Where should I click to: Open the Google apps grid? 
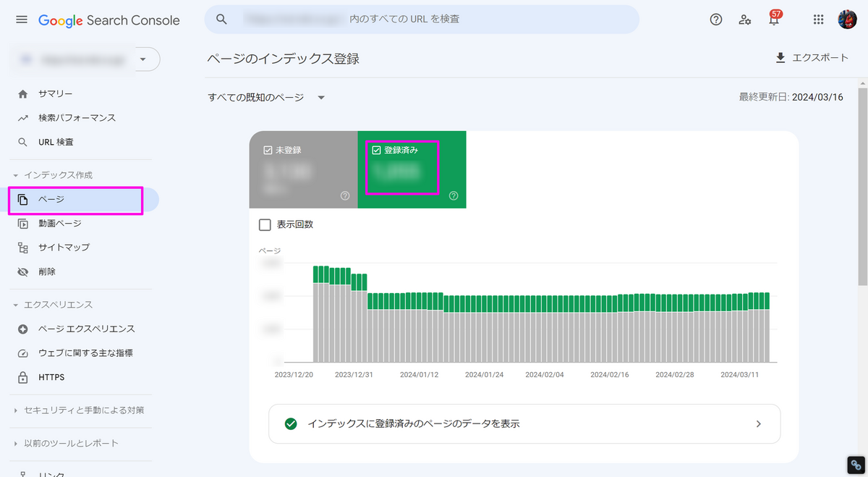coord(819,20)
